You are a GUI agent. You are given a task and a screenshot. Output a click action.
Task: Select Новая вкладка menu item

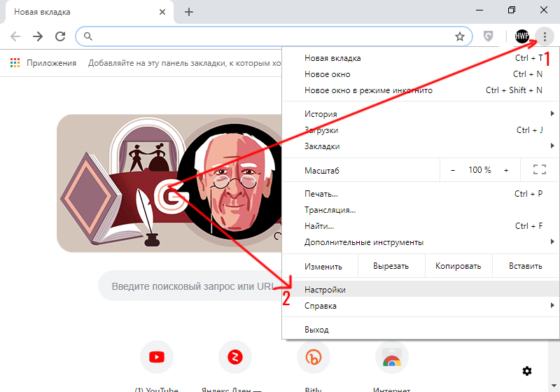421,58
